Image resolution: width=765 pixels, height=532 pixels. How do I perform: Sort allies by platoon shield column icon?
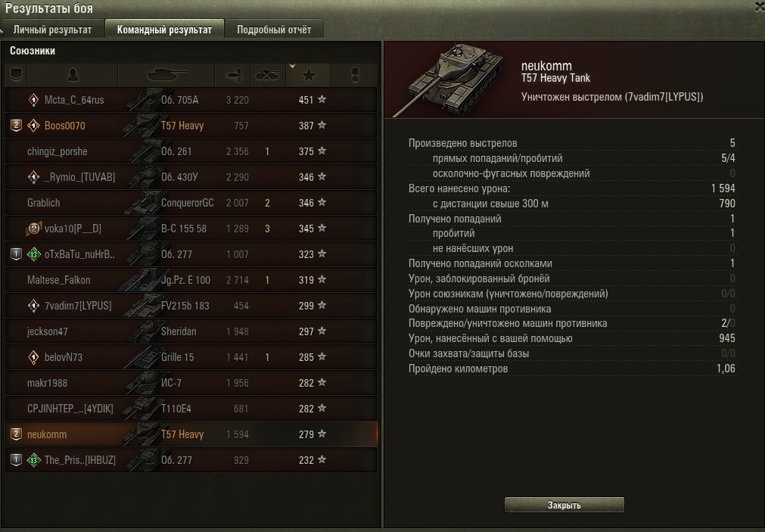pyautogui.click(x=16, y=75)
